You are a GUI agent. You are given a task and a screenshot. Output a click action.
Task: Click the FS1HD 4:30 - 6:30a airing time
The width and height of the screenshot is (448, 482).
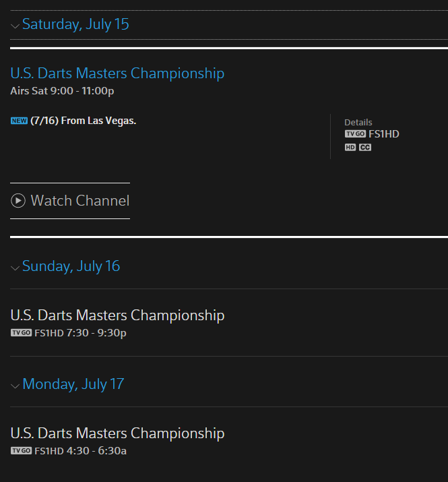[x=81, y=450]
